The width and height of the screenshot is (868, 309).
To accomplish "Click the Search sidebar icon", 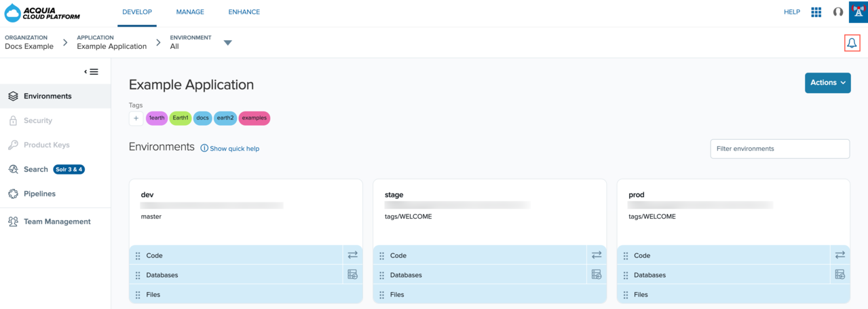I will pos(13,169).
